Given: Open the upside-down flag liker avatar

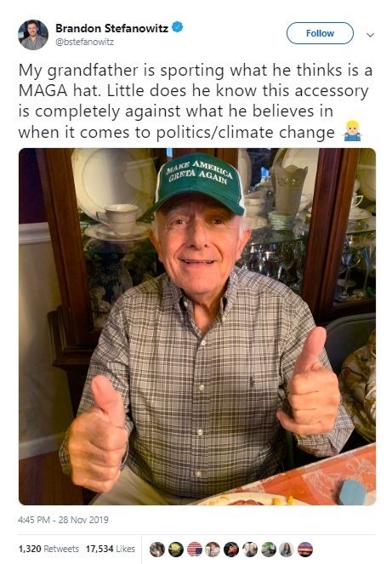Looking at the screenshot, I should 195,550.
